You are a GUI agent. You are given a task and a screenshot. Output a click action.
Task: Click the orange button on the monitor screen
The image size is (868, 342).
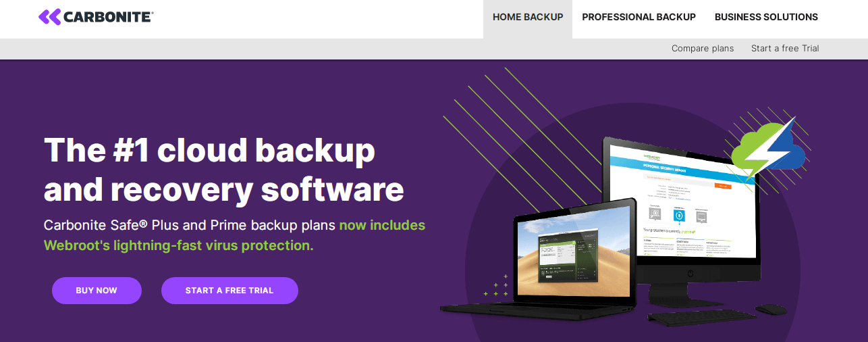click(723, 186)
